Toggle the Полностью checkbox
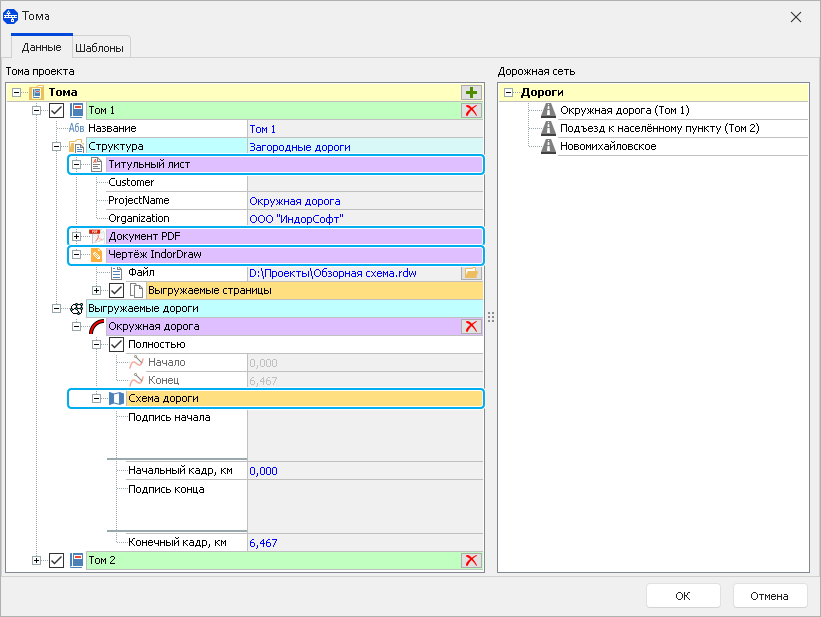 coord(116,344)
